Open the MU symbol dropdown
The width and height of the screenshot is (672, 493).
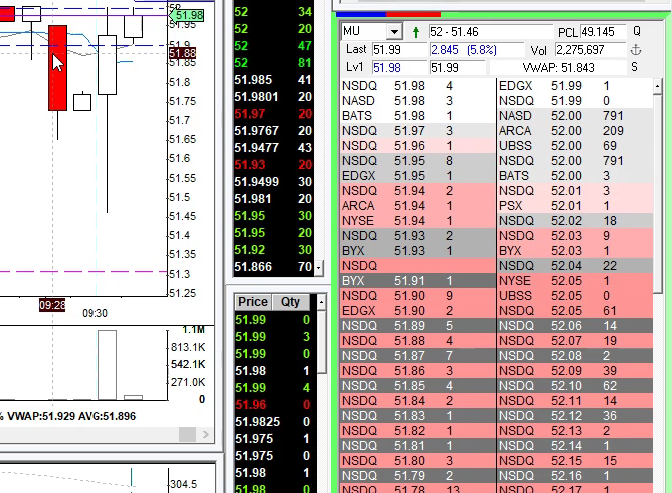(393, 32)
